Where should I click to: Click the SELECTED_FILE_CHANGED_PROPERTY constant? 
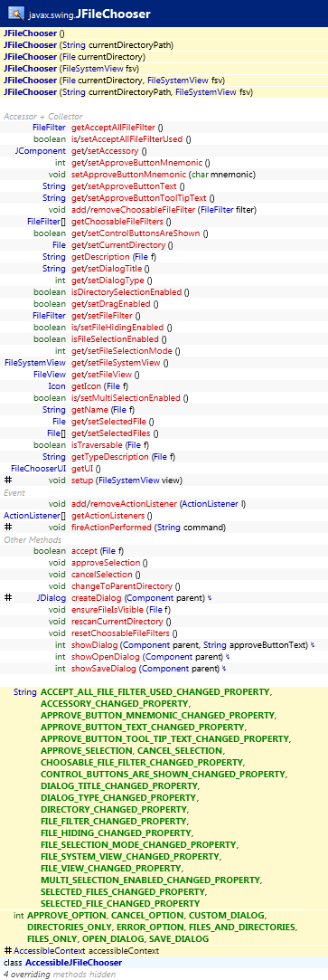(x=120, y=904)
